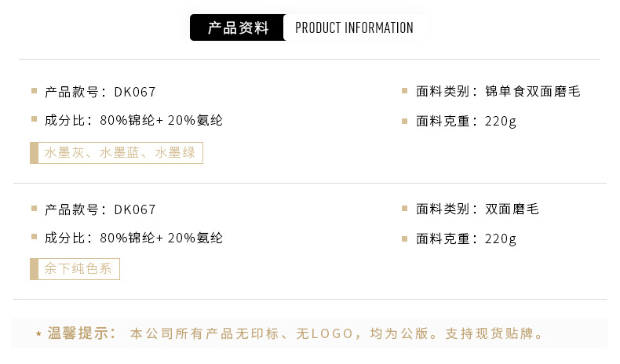Click bullet beside 产品款号 in the 余下纯色系 section
This screenshot has height=364, width=620.
(34, 209)
